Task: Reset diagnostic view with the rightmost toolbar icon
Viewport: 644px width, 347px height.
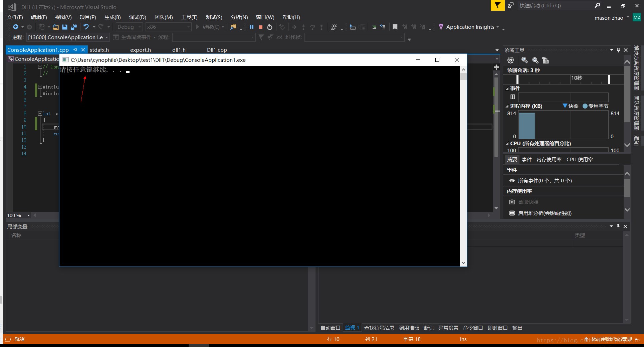Action: tap(546, 60)
